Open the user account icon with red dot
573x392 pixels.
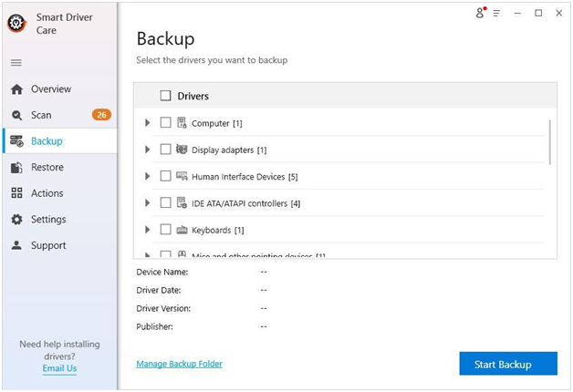pyautogui.click(x=481, y=13)
